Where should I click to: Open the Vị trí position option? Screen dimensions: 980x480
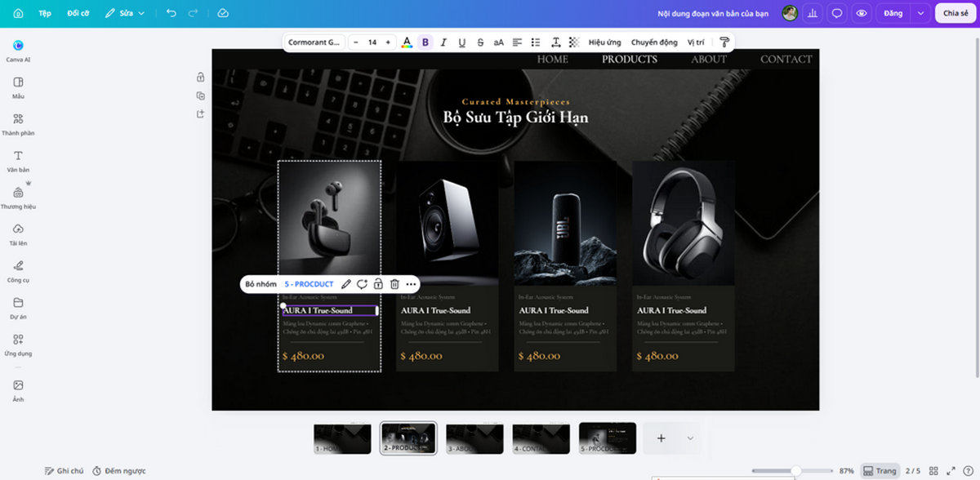(x=695, y=42)
